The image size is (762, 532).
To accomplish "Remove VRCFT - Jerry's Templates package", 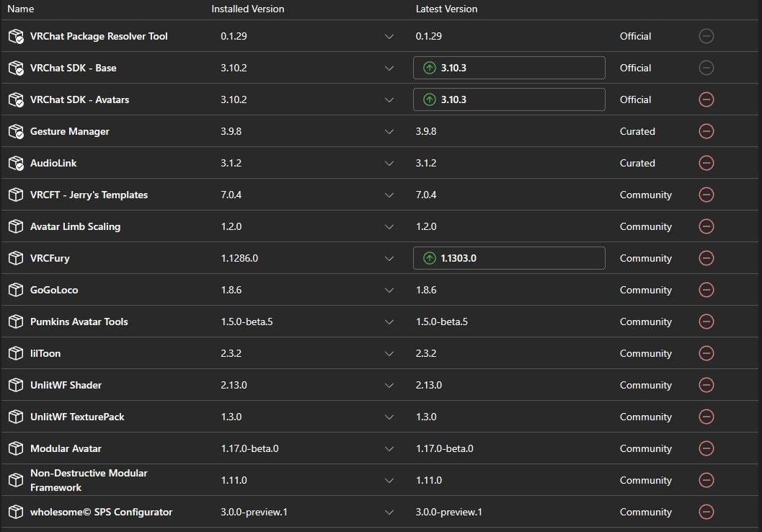I will click(706, 195).
